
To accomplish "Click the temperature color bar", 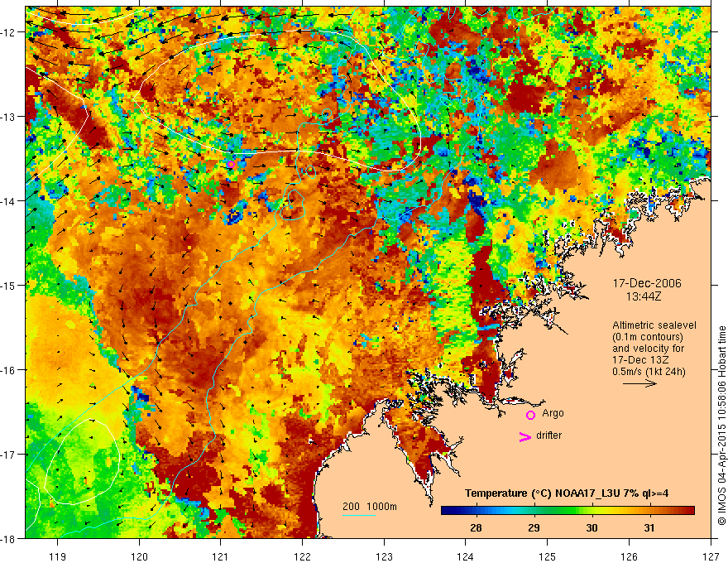I will coord(568,511).
